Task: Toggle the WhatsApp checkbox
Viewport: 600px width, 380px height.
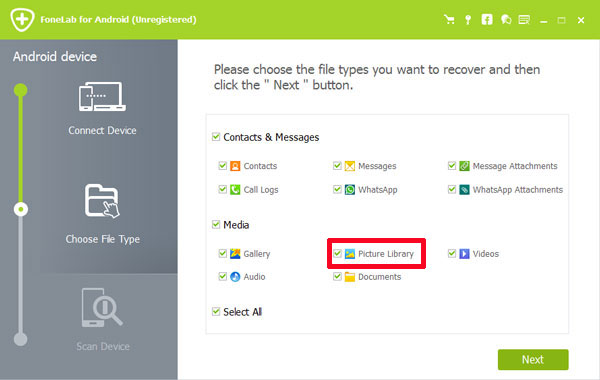Action: coord(337,189)
